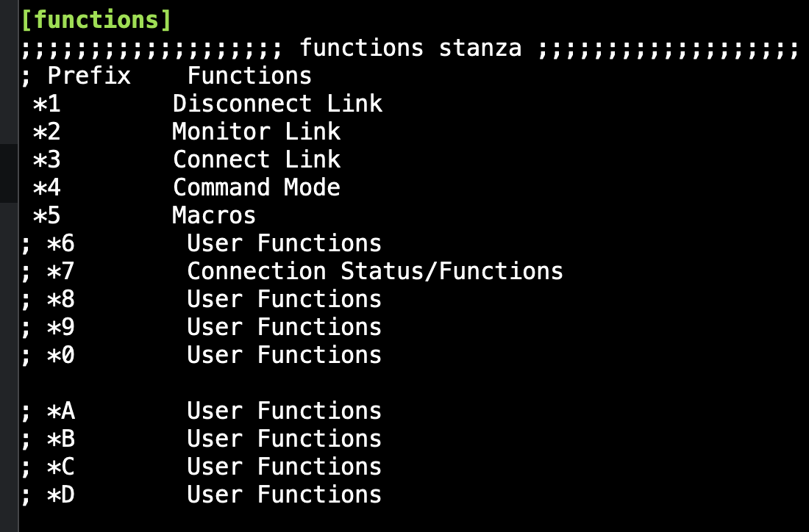Click the word 'Prefix' in the header comment
This screenshot has height=532, width=809.
pos(89,76)
